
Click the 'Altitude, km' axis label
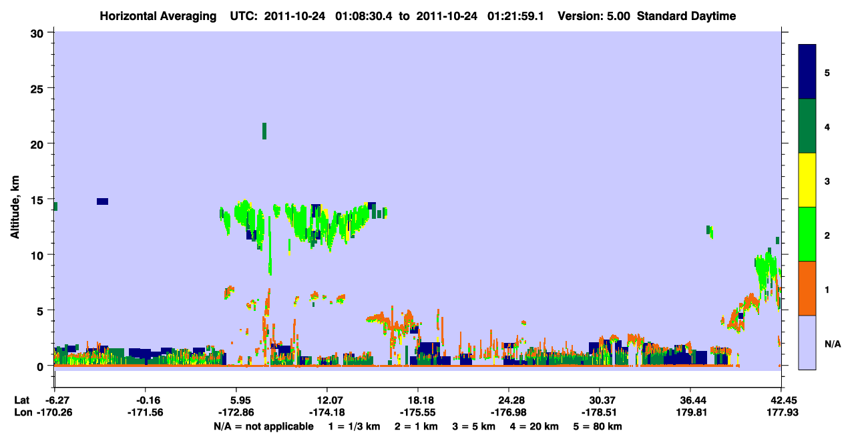[15, 207]
